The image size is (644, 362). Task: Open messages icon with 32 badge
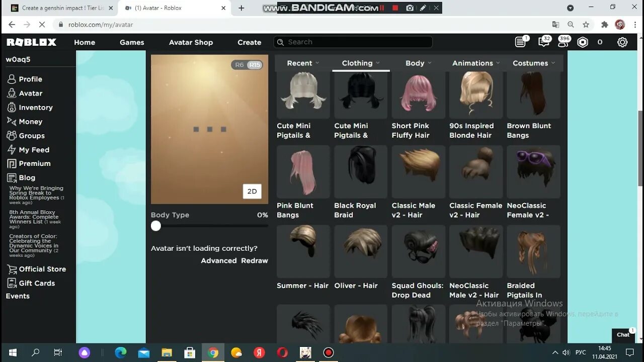click(544, 42)
